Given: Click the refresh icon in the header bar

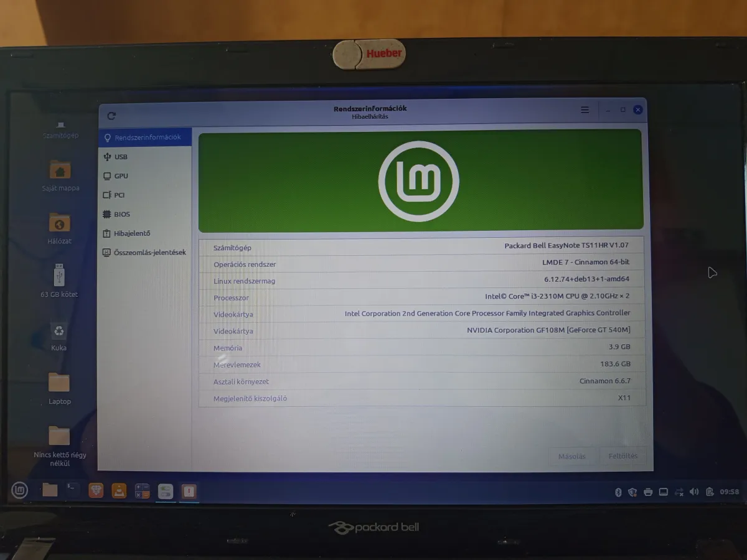Looking at the screenshot, I should [111, 116].
